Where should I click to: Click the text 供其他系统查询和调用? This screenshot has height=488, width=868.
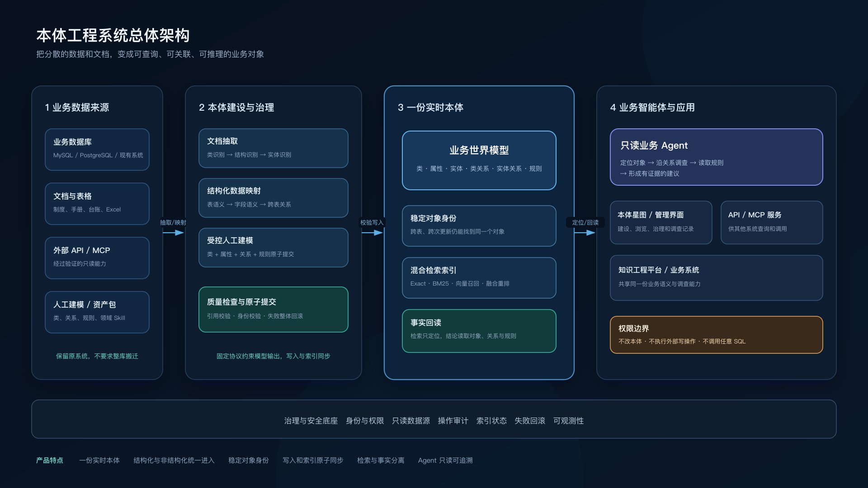758,229
